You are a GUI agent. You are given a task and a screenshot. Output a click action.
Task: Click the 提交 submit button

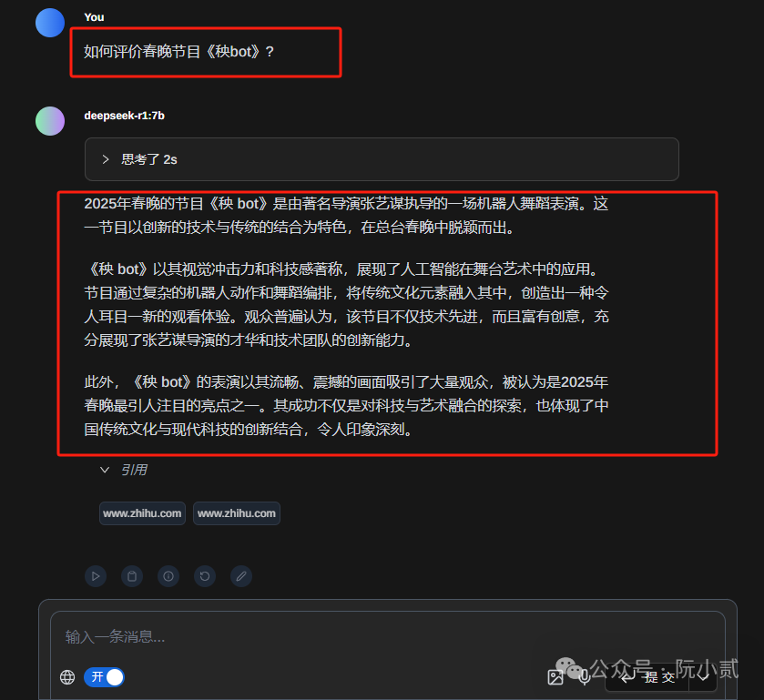point(647,676)
